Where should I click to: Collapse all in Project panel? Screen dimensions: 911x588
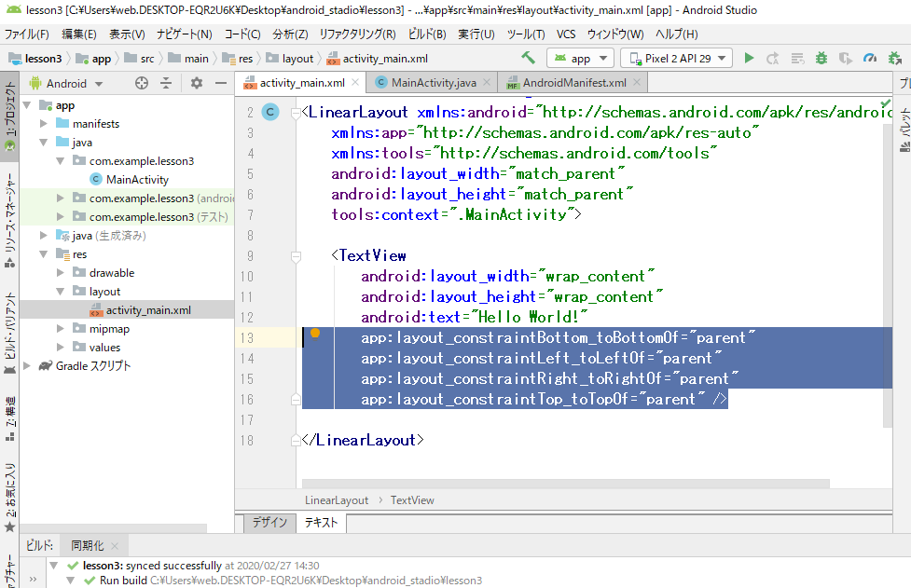click(166, 83)
